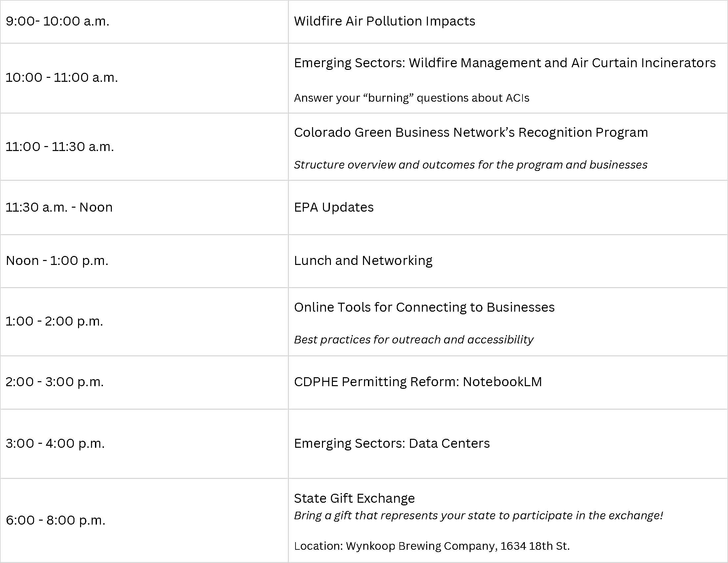Click Online Tools for Connecting to Businesses
The image size is (728, 563).
tap(424, 308)
